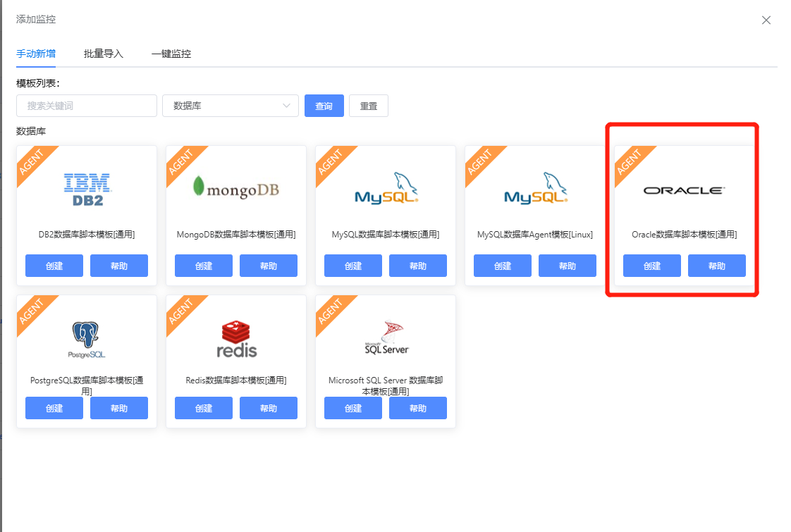Image resolution: width=791 pixels, height=532 pixels.
Task: Click 创建 on PostgreSQL template
Action: tap(54, 408)
